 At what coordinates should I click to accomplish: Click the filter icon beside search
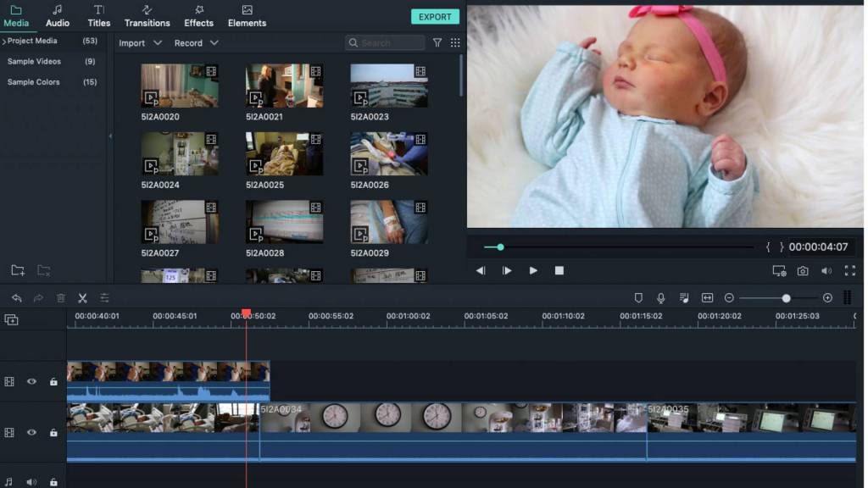coord(437,42)
